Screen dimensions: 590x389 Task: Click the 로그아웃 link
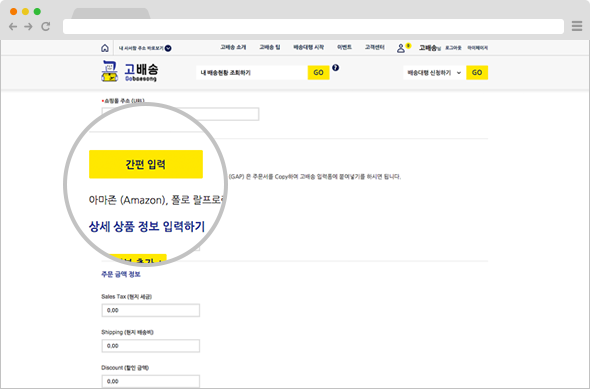(x=453, y=48)
